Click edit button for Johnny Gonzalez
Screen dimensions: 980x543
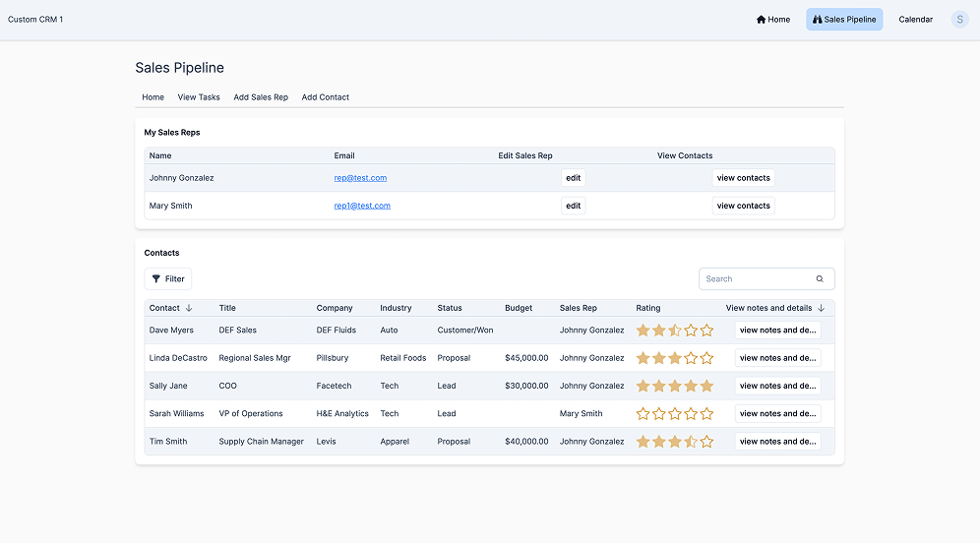click(x=573, y=178)
